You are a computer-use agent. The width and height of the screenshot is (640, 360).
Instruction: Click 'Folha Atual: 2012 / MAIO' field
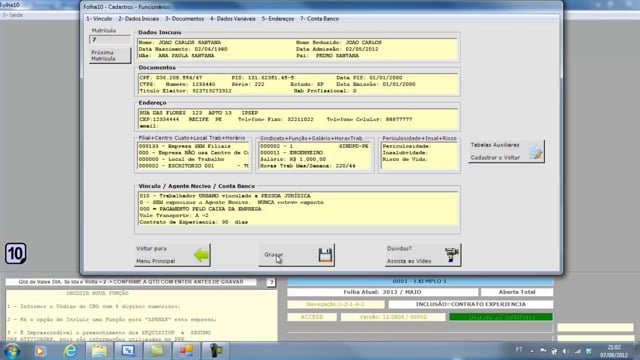click(382, 292)
